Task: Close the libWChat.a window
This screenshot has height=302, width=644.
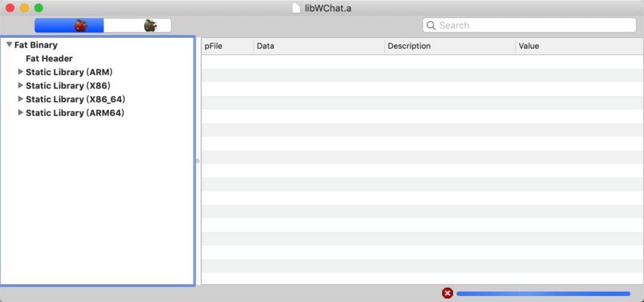Action: point(10,8)
